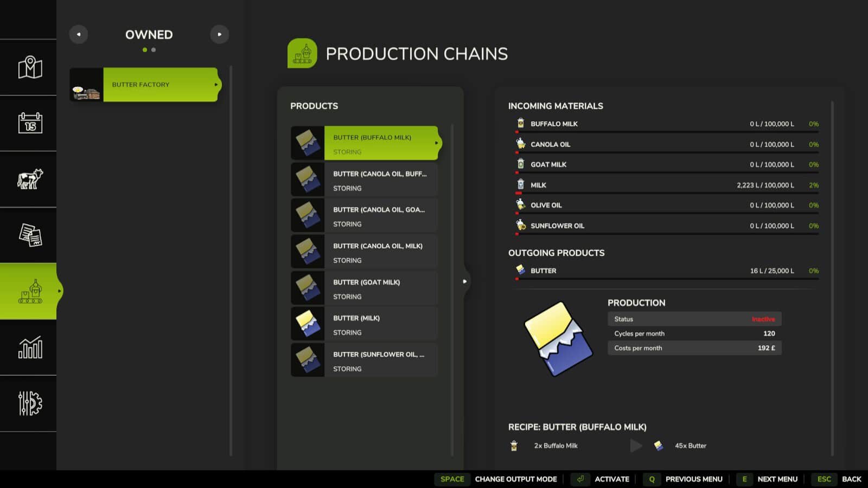Open the contracts documents icon
The image size is (868, 488).
tap(30, 235)
